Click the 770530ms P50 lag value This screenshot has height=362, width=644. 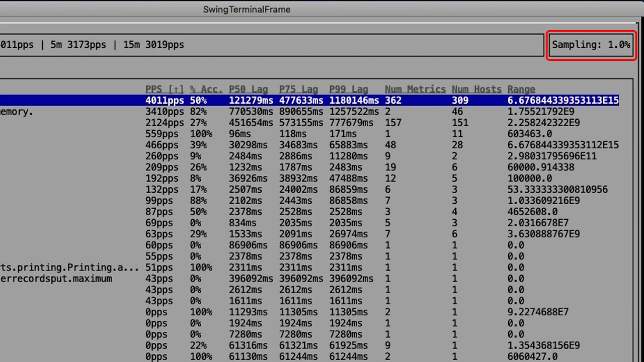251,112
